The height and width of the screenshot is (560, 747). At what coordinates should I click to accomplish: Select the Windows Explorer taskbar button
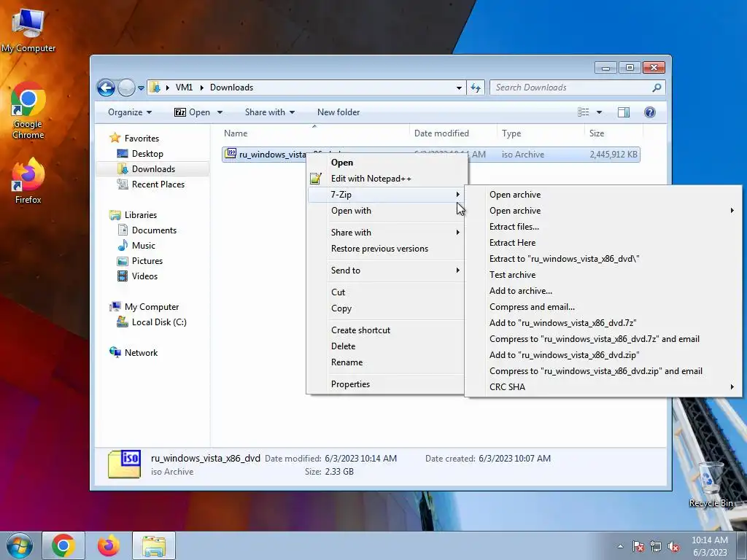[x=154, y=545]
